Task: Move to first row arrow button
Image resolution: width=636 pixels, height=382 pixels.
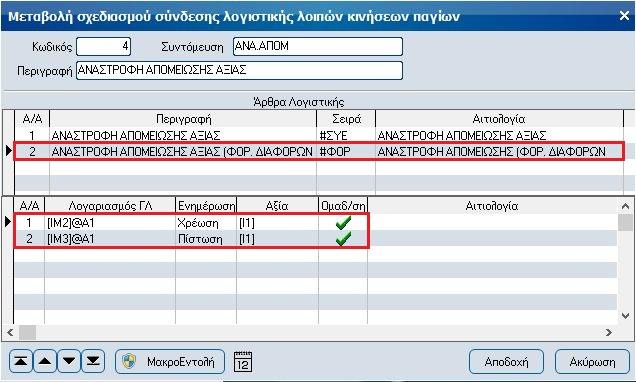Action: coord(21,361)
